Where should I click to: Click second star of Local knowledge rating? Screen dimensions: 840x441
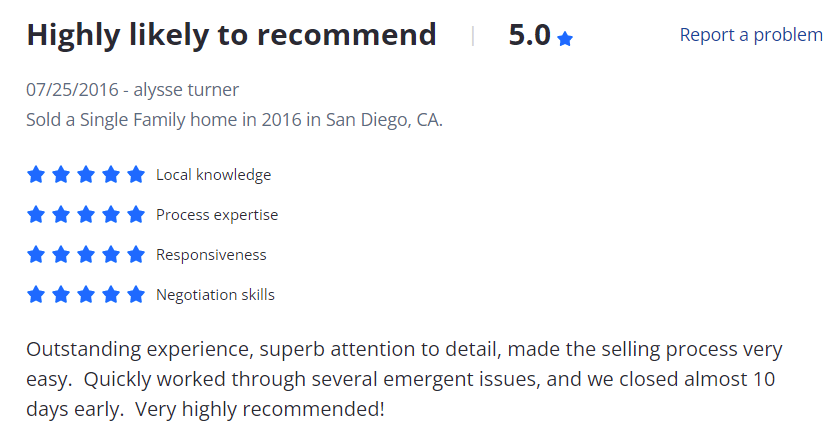point(61,174)
